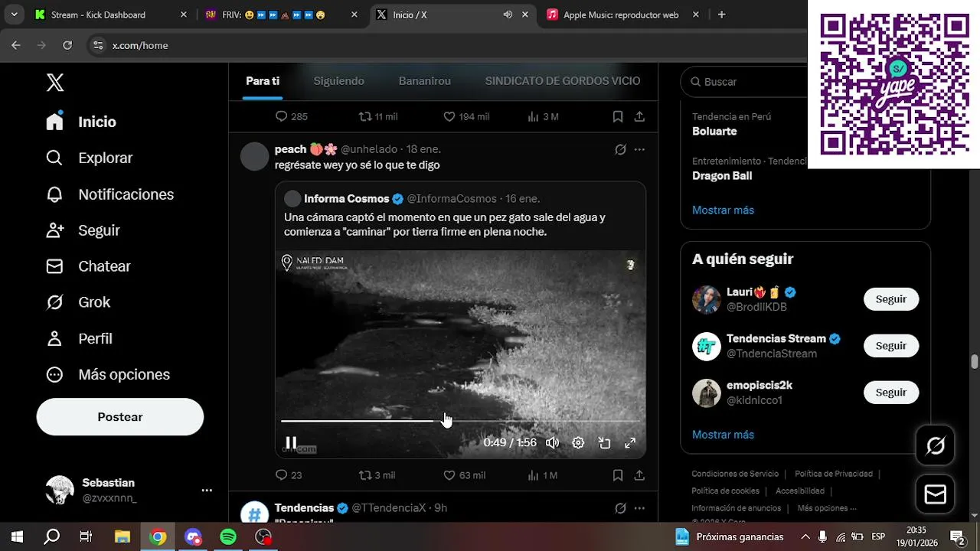The height and width of the screenshot is (551, 980).
Task: Seek on the video progress bar
Action: click(x=459, y=421)
